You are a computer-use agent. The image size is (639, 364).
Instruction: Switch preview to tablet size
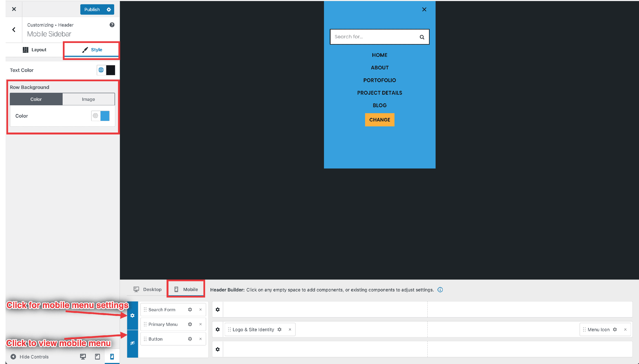(x=97, y=357)
